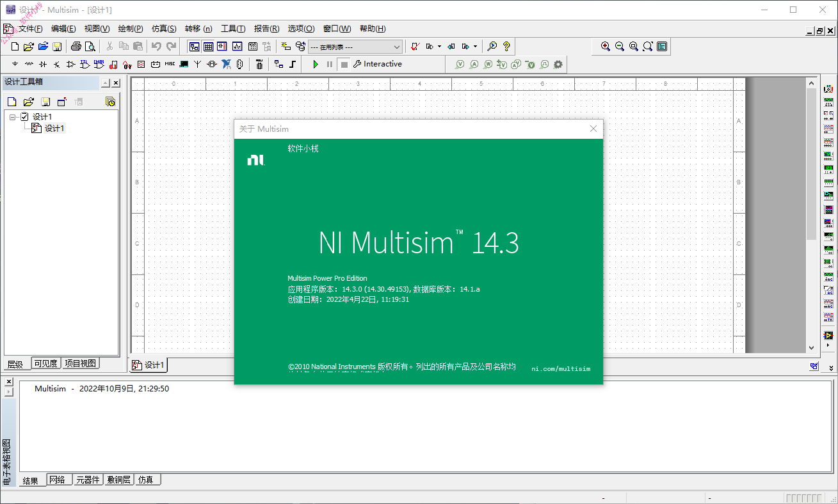Open Transfer to Ultiboard dropdown arrow
This screenshot has height=504, width=838.
point(439,46)
